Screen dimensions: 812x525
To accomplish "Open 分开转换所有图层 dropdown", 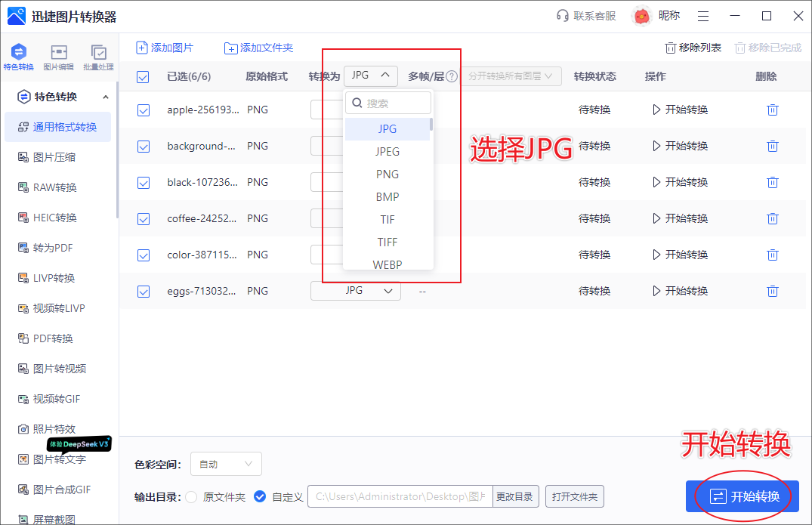I will pyautogui.click(x=511, y=76).
